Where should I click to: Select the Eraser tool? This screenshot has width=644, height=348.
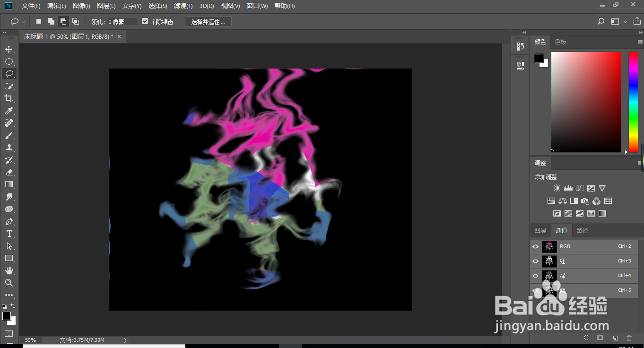9,172
